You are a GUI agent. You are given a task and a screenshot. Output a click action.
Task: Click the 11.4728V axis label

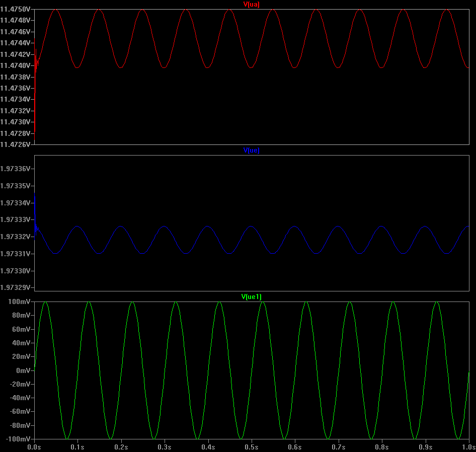[15, 134]
